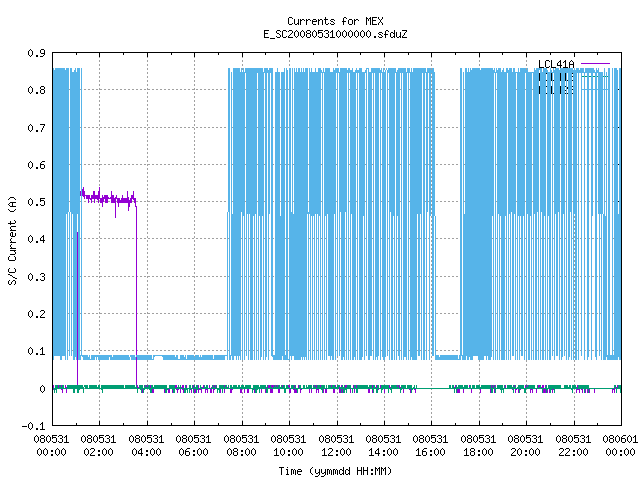Click the '080531 10:00' x-axis tick label

pos(288,446)
